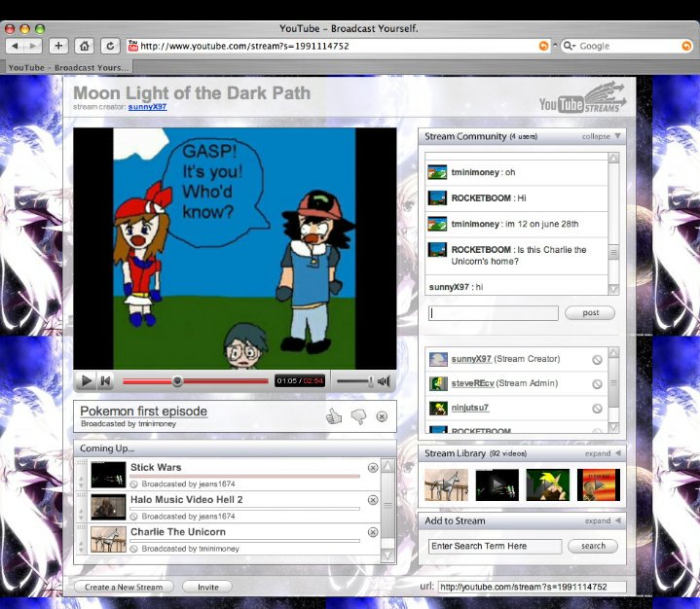The width and height of the screenshot is (700, 609).
Task: Remove Halo Music Video Hell 2 from queue
Action: point(373,500)
